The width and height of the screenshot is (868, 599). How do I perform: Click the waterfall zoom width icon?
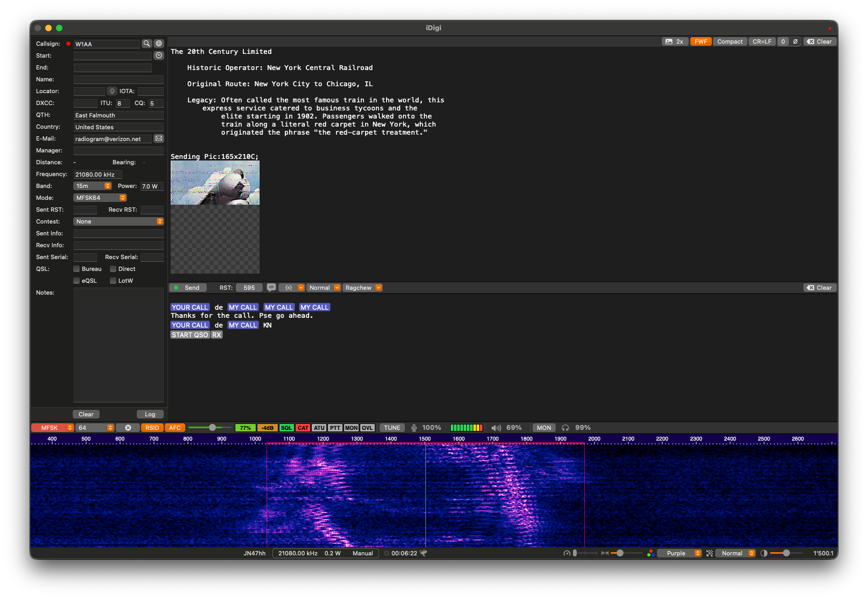click(605, 553)
